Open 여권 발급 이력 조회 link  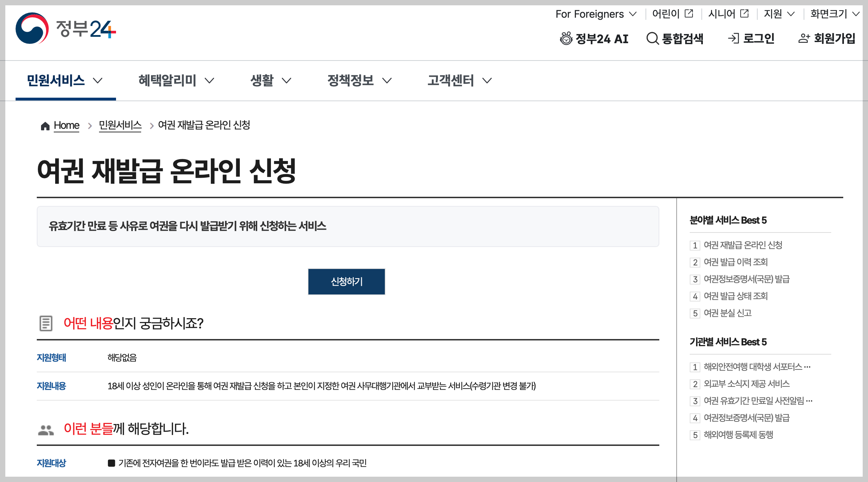pos(735,262)
